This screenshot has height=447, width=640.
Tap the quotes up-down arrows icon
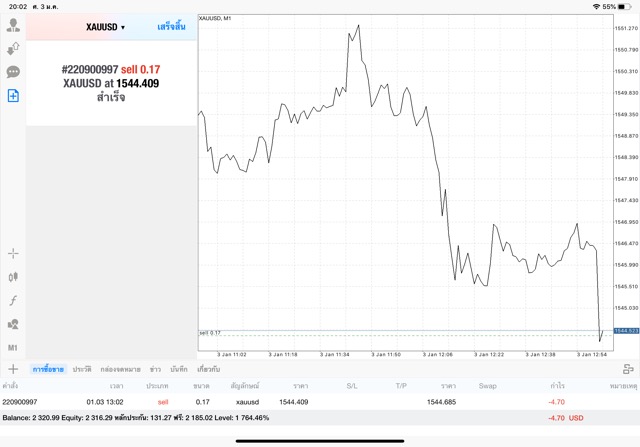[x=13, y=48]
